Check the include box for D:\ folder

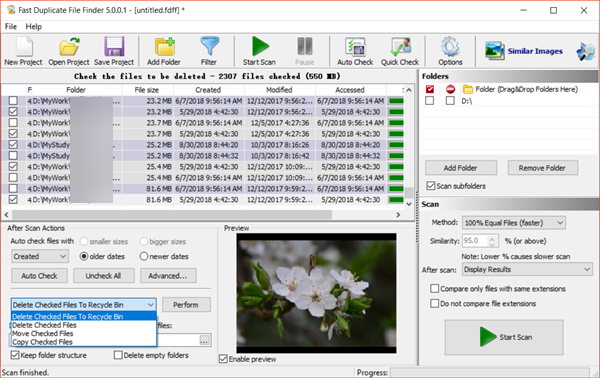(x=430, y=101)
